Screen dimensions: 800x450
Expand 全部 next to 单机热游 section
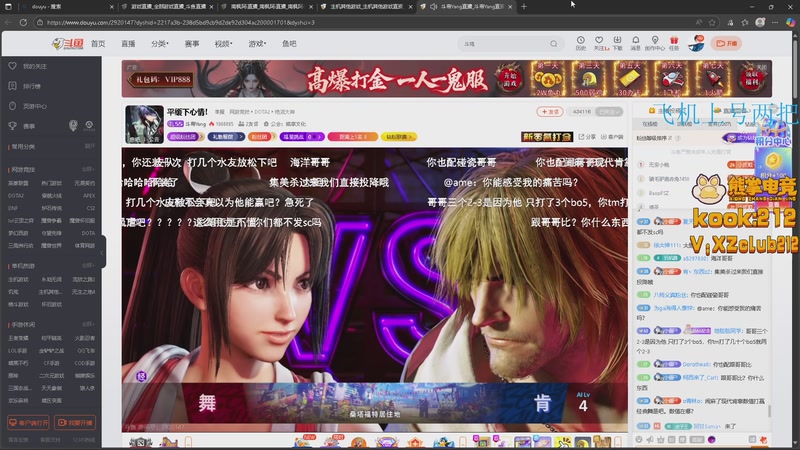[88, 265]
